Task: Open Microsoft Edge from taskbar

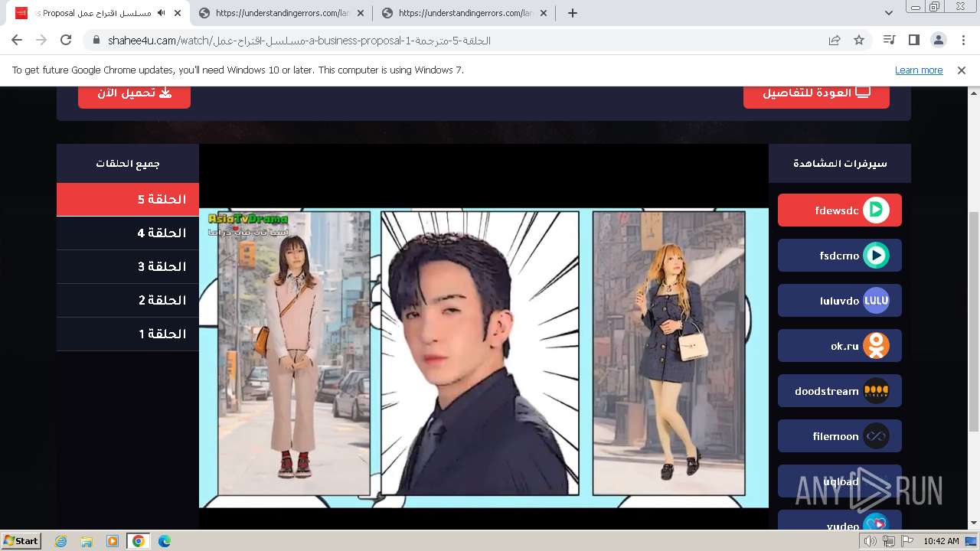Action: click(165, 541)
